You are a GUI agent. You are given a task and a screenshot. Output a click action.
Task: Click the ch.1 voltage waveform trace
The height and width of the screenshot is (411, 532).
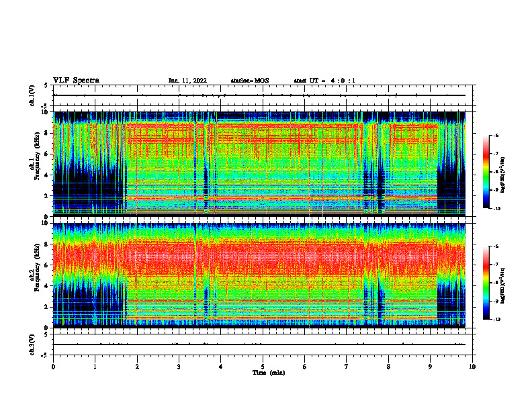pos(259,95)
